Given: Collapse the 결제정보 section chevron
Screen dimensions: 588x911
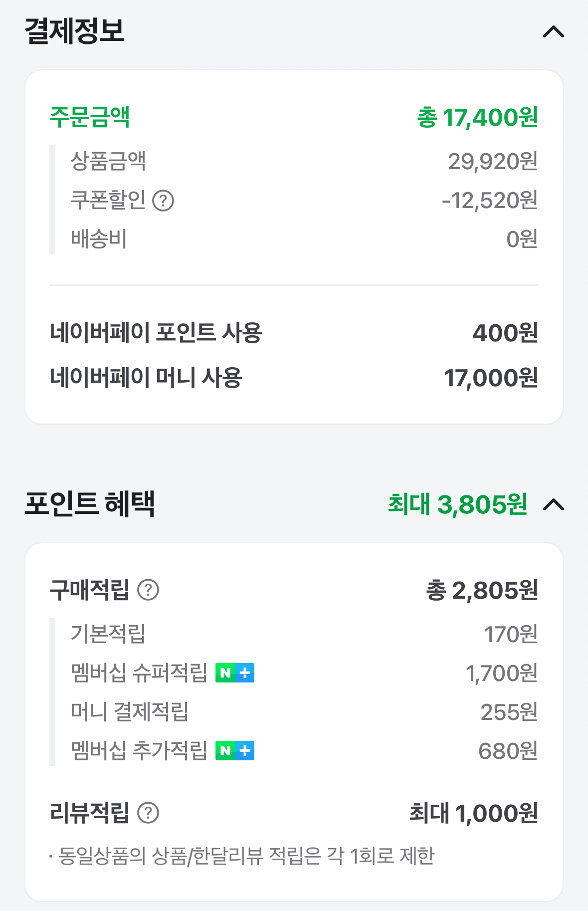Looking at the screenshot, I should coord(553,32).
